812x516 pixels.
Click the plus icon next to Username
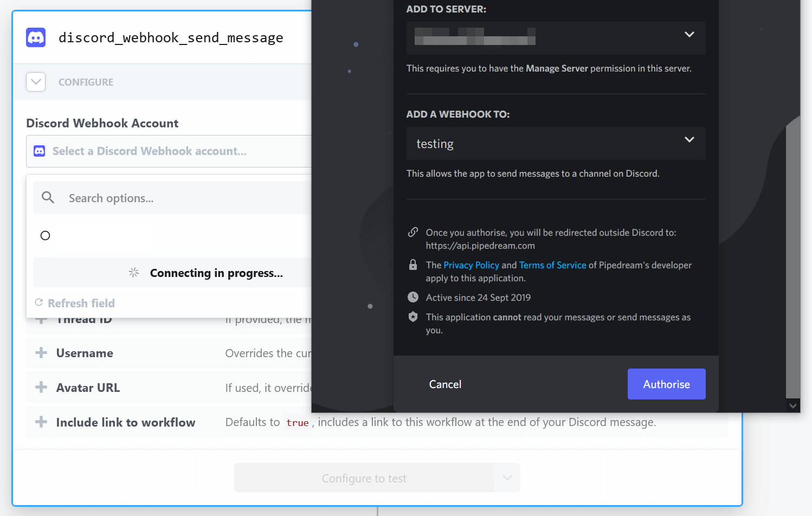tap(41, 352)
